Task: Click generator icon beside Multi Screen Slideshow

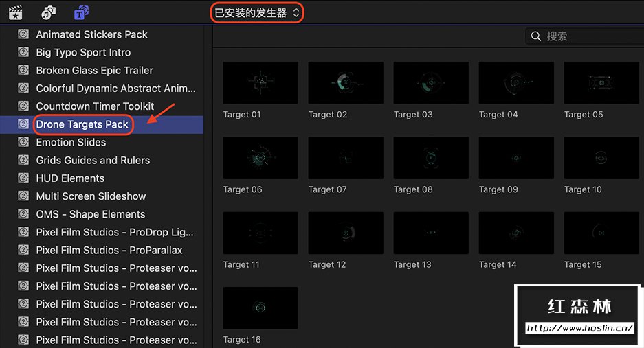Action: 23,196
